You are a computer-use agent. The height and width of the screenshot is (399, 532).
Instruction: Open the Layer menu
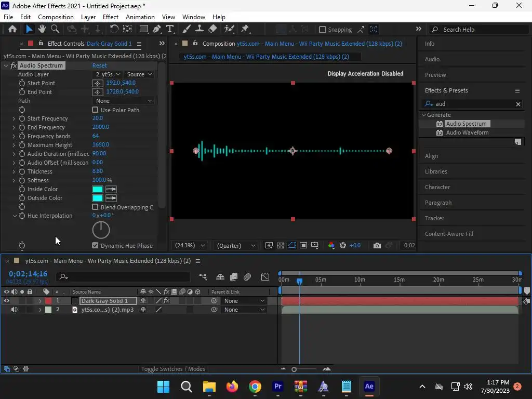[x=88, y=17]
